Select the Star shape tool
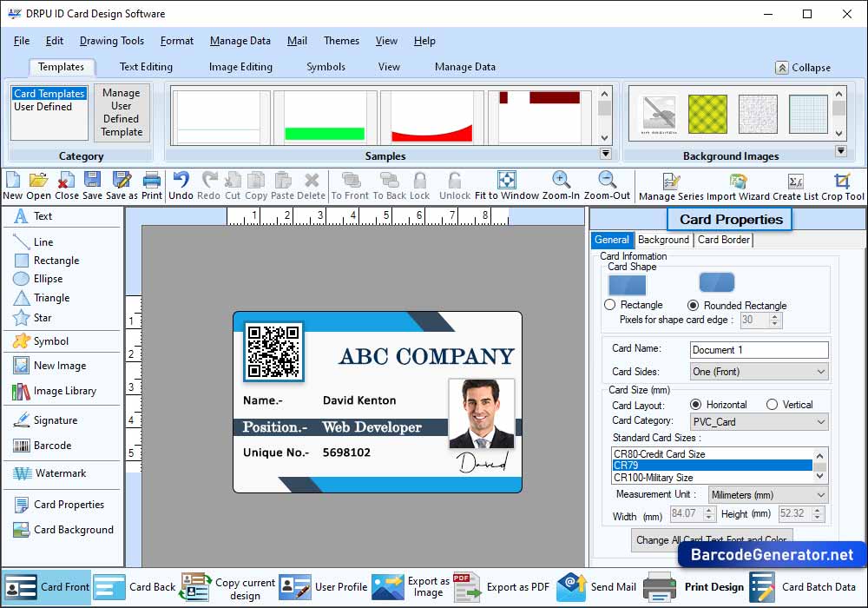Viewport: 868px width, 608px height. click(32, 318)
